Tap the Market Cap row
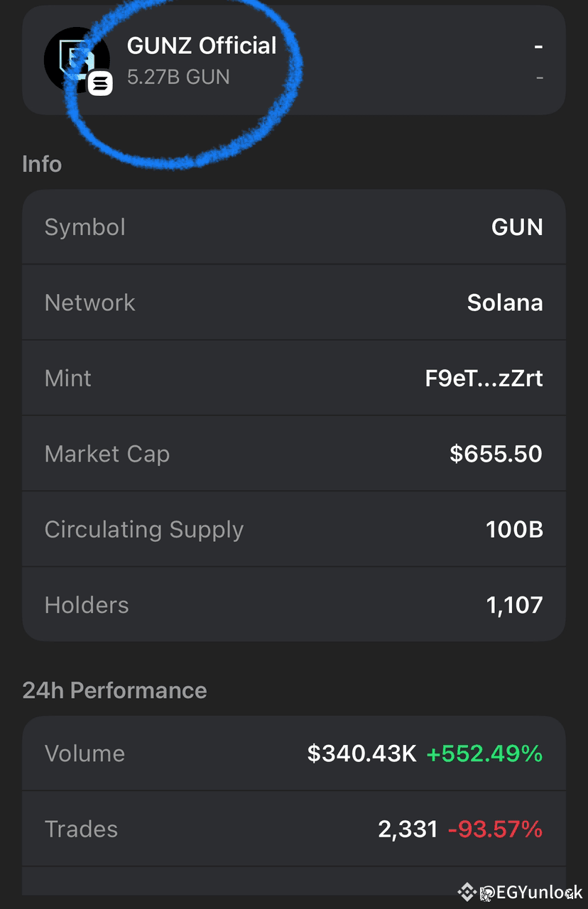Image resolution: width=588 pixels, height=909 pixels. tap(294, 453)
